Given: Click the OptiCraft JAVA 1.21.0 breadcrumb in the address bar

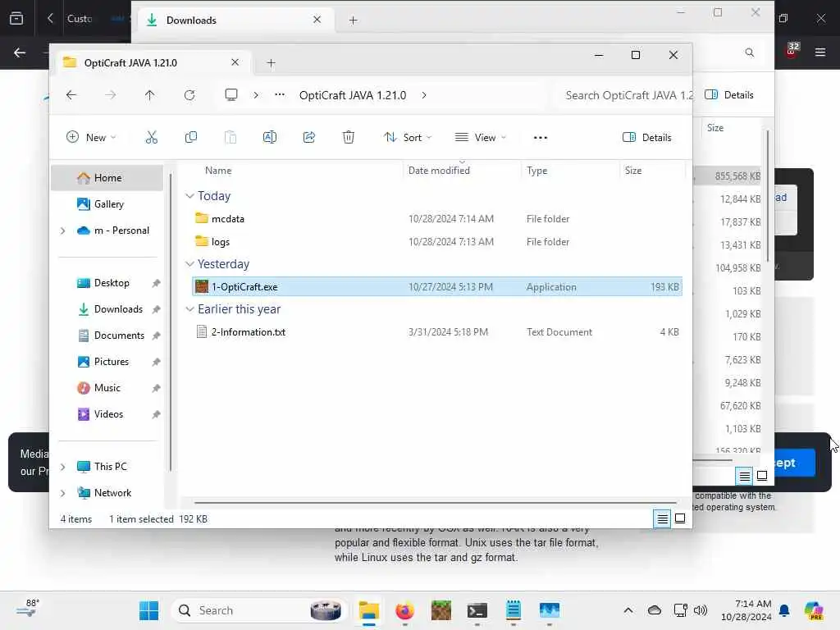Looking at the screenshot, I should 353,95.
